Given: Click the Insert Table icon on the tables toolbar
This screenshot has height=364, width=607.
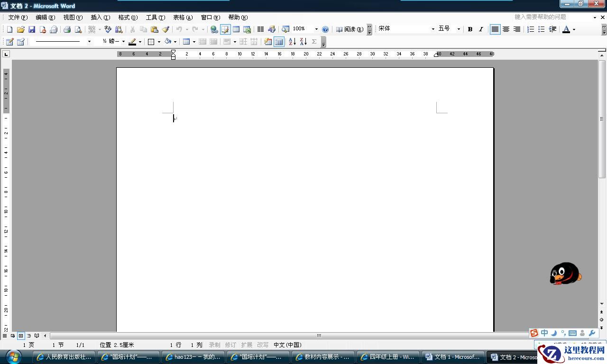Looking at the screenshot, I should (x=186, y=42).
